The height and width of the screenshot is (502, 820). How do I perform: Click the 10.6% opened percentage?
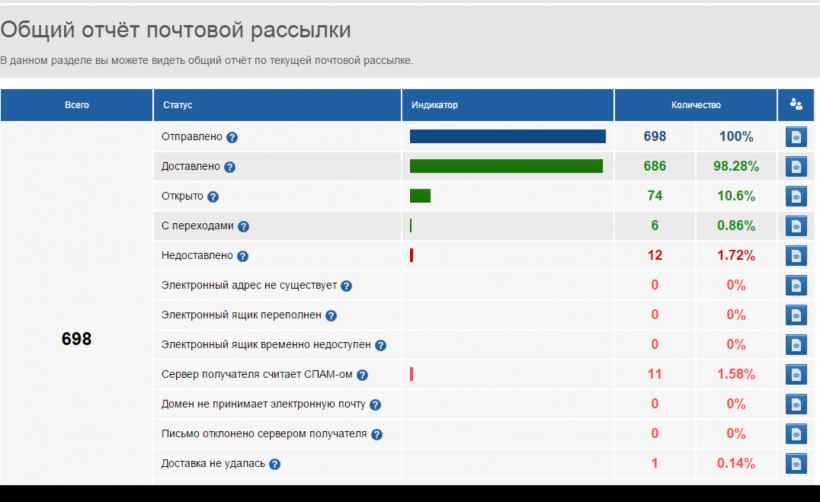[736, 196]
